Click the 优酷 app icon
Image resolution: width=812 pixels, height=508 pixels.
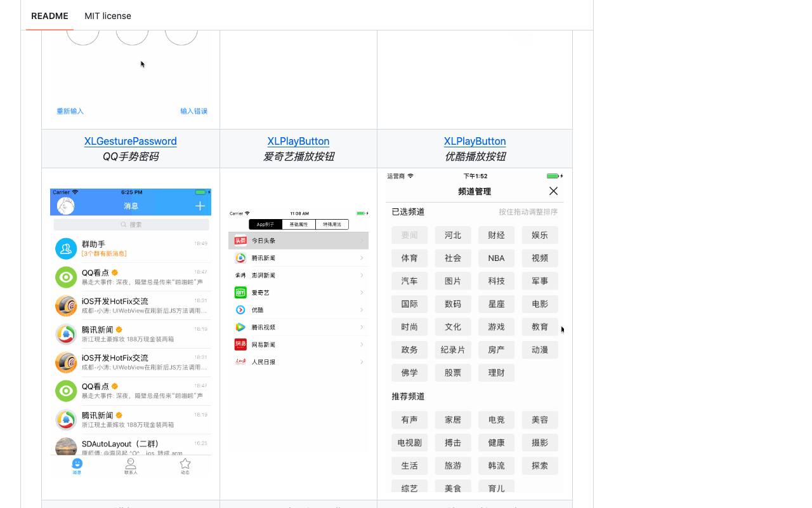pyautogui.click(x=240, y=310)
